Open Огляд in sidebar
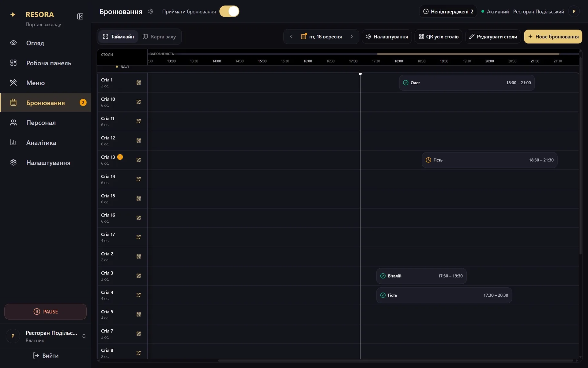This screenshot has width=588, height=368. 45,43
